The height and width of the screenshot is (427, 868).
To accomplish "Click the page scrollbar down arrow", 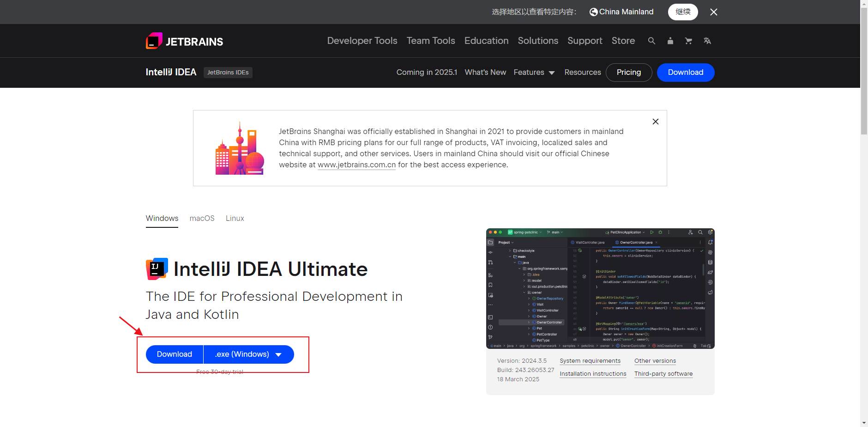I will [x=864, y=423].
